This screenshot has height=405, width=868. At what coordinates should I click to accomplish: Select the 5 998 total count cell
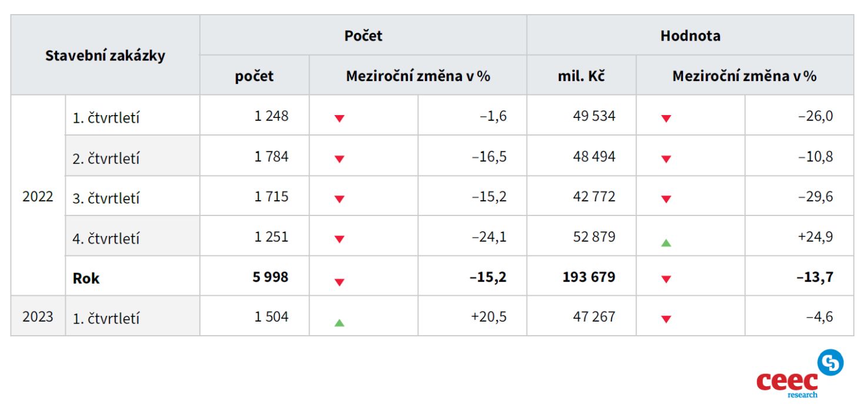pyautogui.click(x=270, y=277)
